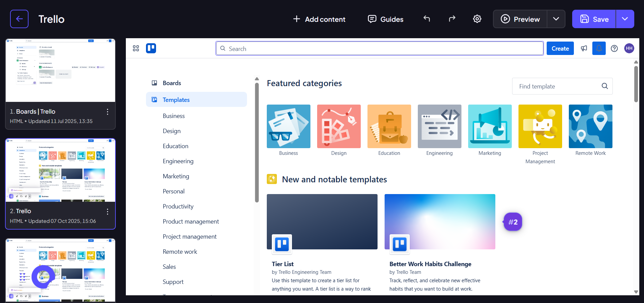The height and width of the screenshot is (303, 644).
Task: Select step 2 Trello thumbnail
Action: [60, 170]
